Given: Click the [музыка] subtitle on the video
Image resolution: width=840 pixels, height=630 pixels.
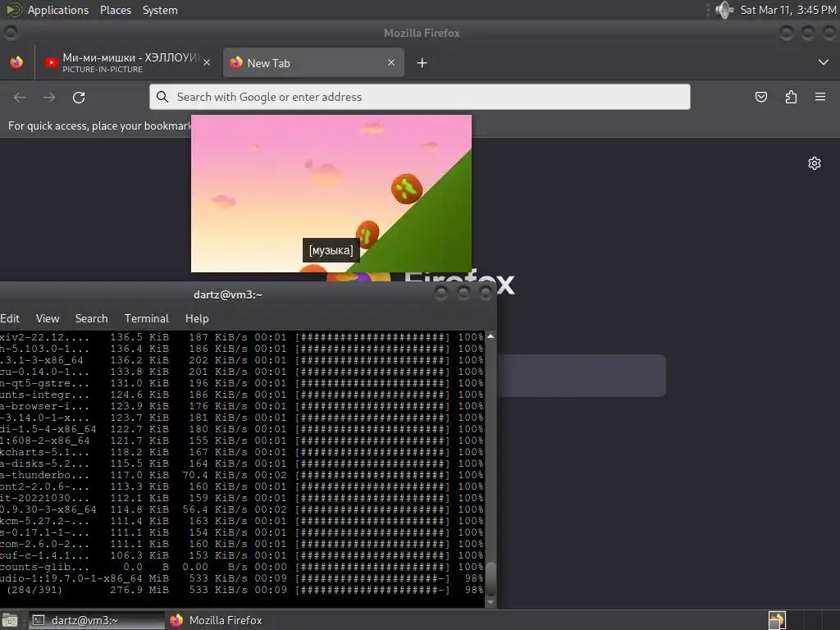Looking at the screenshot, I should pyautogui.click(x=331, y=250).
